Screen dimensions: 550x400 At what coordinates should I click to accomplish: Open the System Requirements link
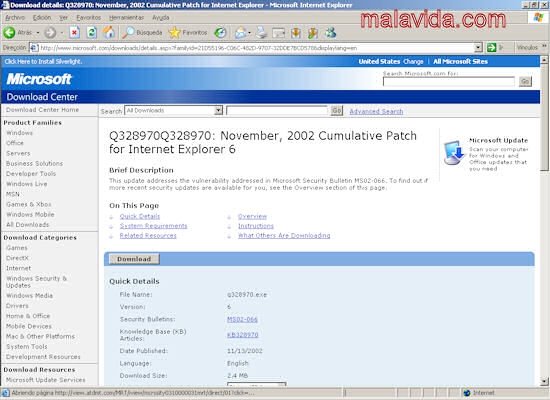153,226
